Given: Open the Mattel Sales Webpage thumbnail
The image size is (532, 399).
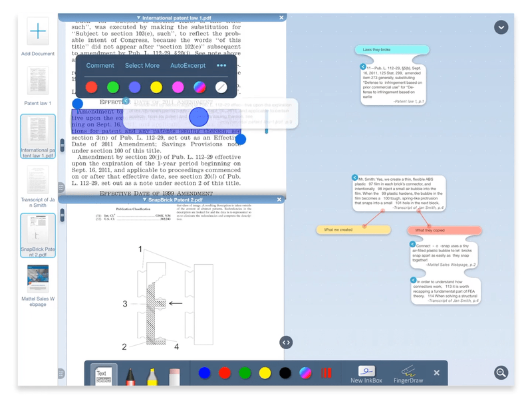Looking at the screenshot, I should click(x=38, y=278).
